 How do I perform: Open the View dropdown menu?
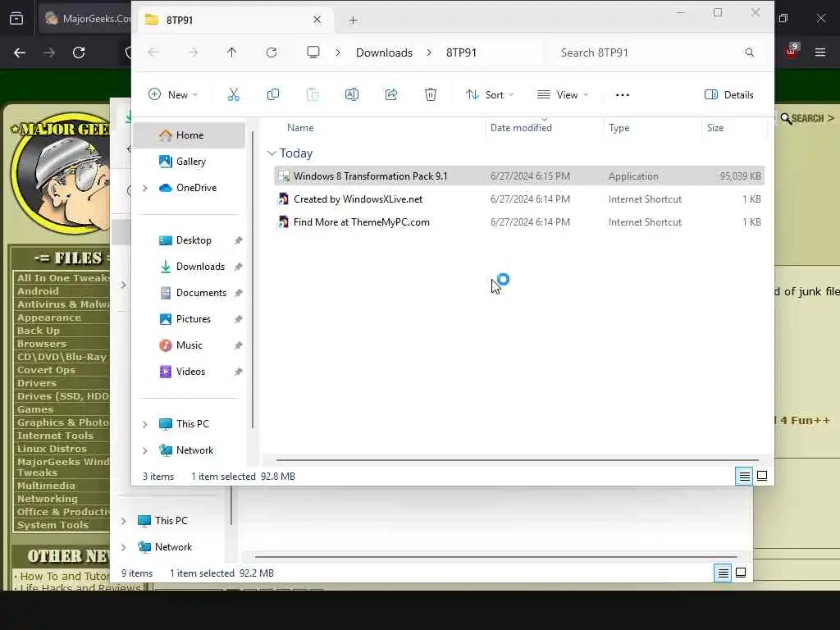tap(563, 95)
